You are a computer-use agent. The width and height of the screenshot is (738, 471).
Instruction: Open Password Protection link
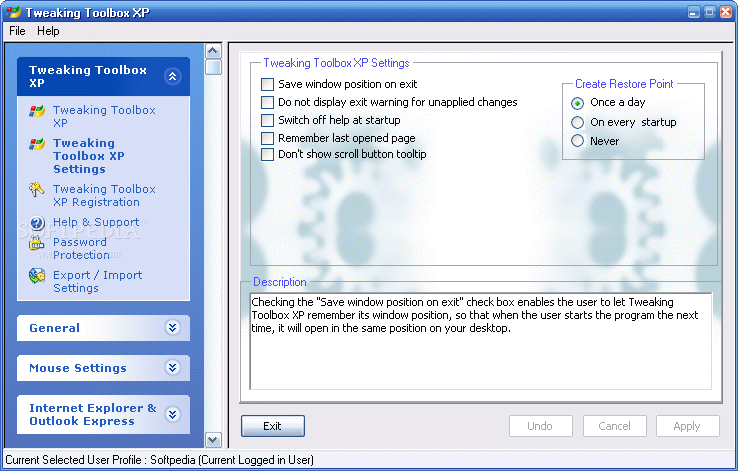click(x=81, y=248)
